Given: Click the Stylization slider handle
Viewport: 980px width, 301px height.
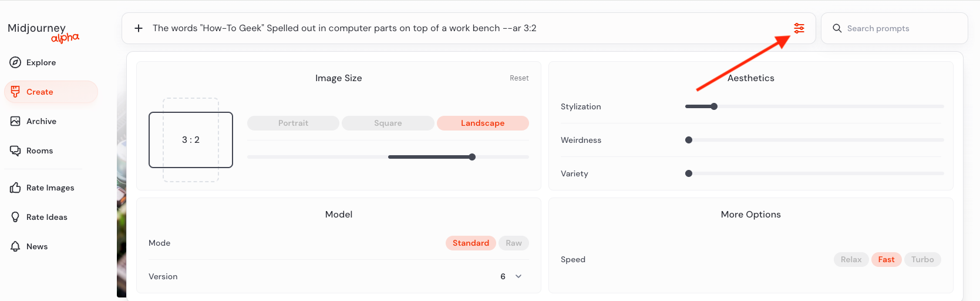Looking at the screenshot, I should (x=714, y=106).
